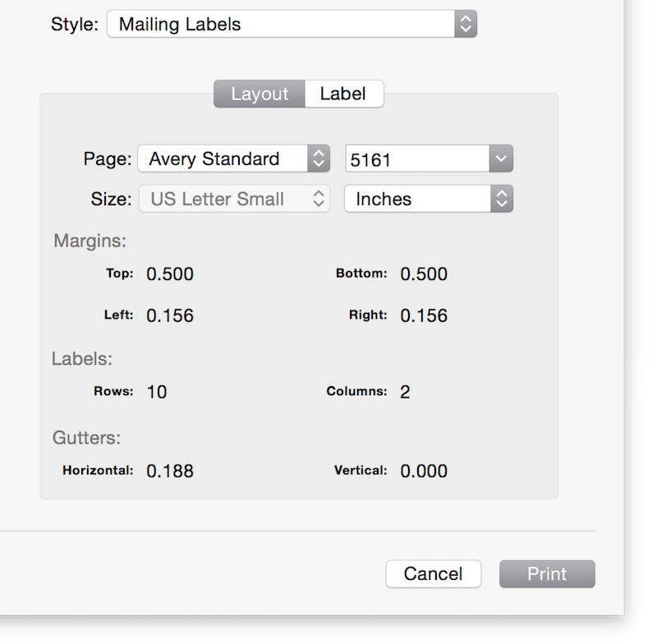
Task: Switch to the Label tab
Action: coord(343,94)
